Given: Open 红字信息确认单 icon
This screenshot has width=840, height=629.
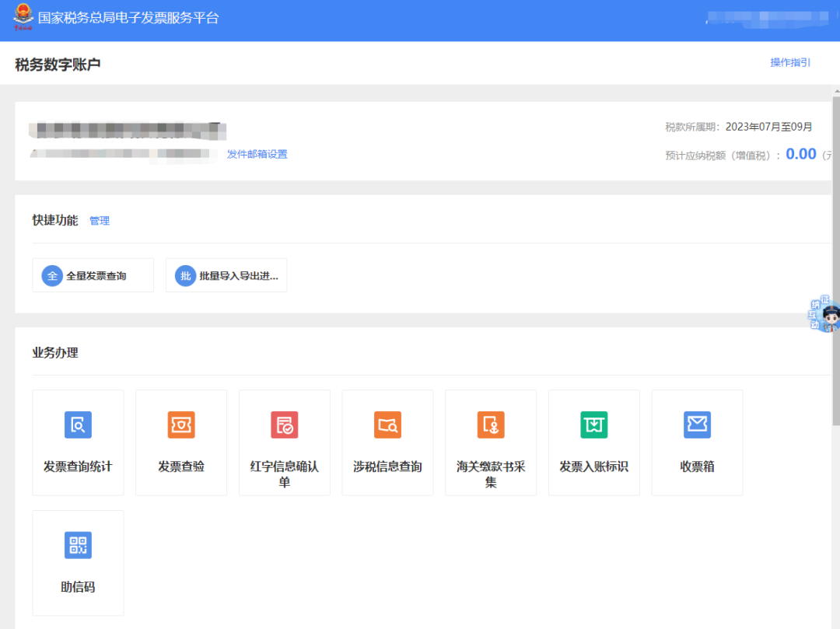Looking at the screenshot, I should click(x=285, y=425).
